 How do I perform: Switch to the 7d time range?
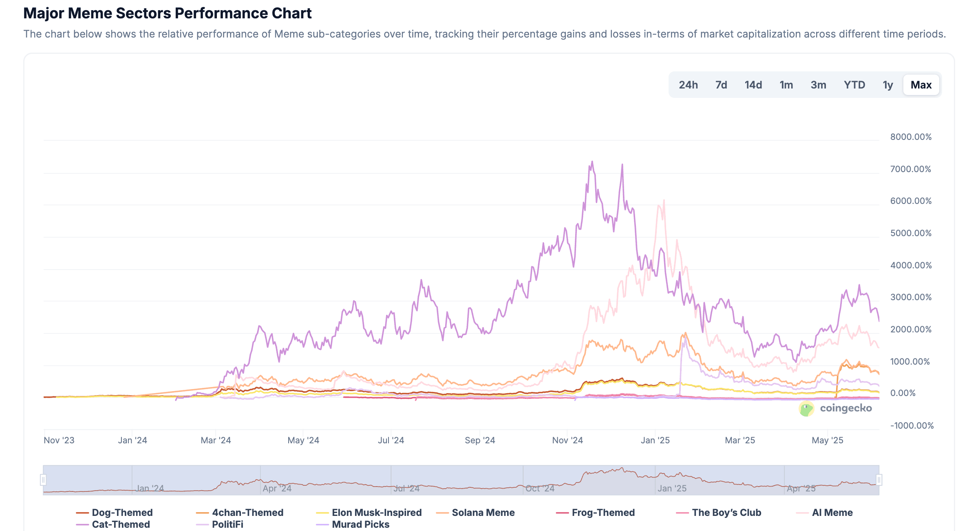[721, 85]
